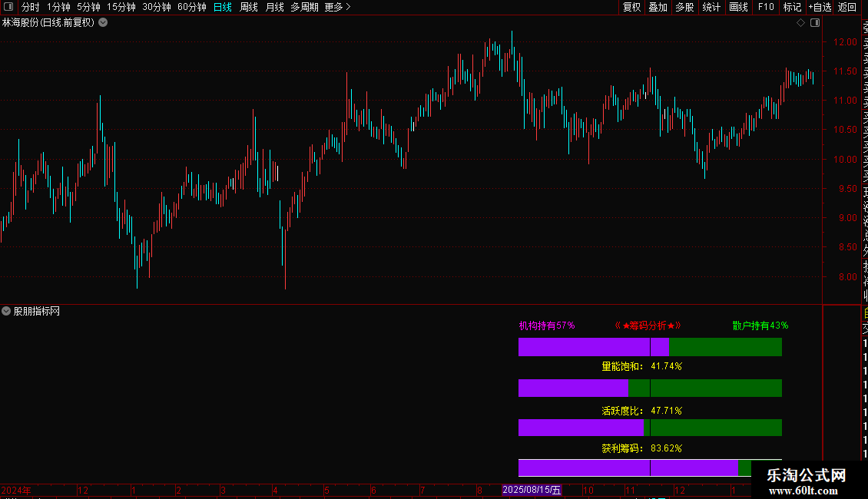Open F10 company information
This screenshot has height=499, width=868.
[x=766, y=7]
